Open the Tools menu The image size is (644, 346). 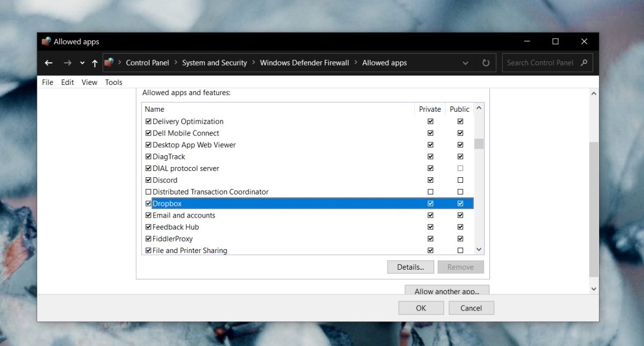coord(113,82)
